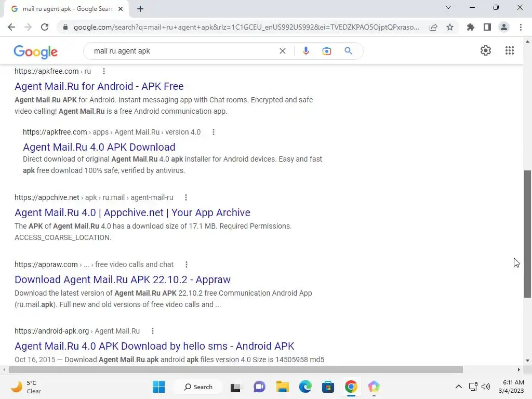
Task: Open the taskbar Search box
Action: pos(198,387)
